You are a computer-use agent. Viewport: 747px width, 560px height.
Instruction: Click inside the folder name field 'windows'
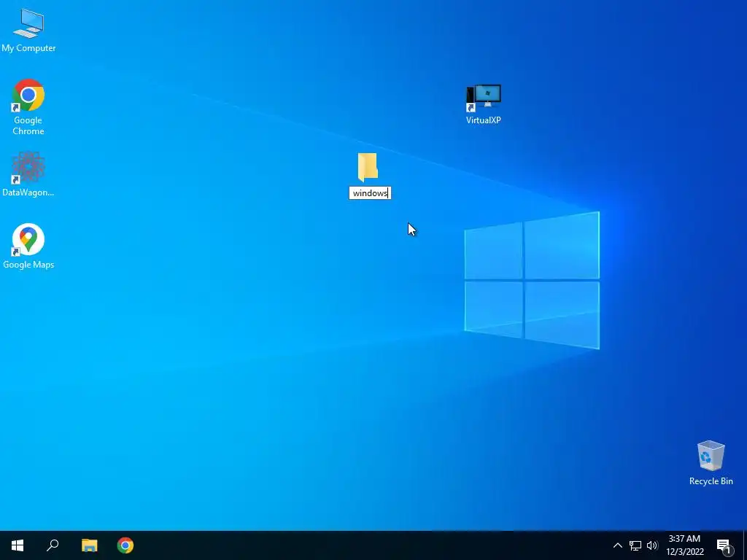click(x=370, y=192)
